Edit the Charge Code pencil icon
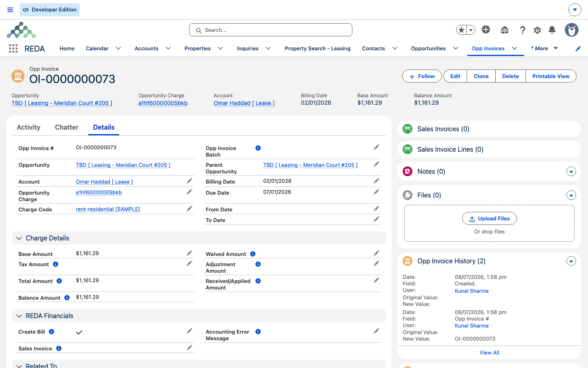The width and height of the screenshot is (588, 368). tap(189, 209)
